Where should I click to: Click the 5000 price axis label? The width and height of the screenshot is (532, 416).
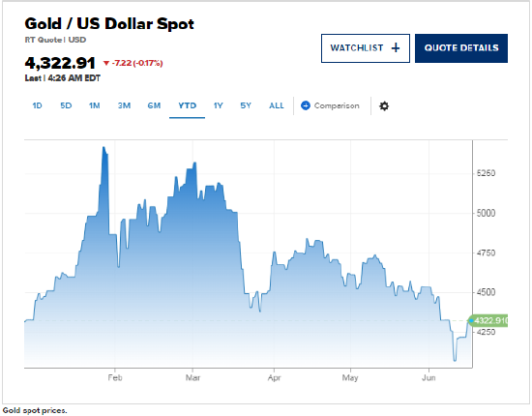[x=486, y=213]
